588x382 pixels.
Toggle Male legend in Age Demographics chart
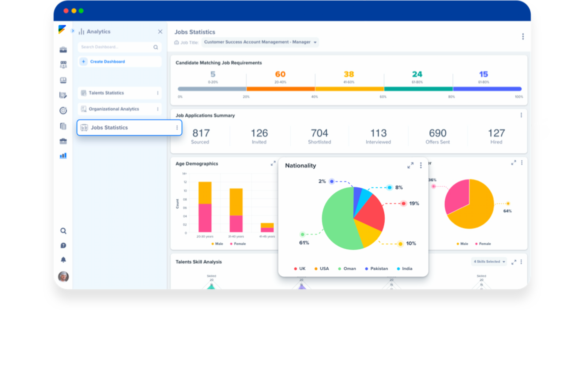(217, 244)
